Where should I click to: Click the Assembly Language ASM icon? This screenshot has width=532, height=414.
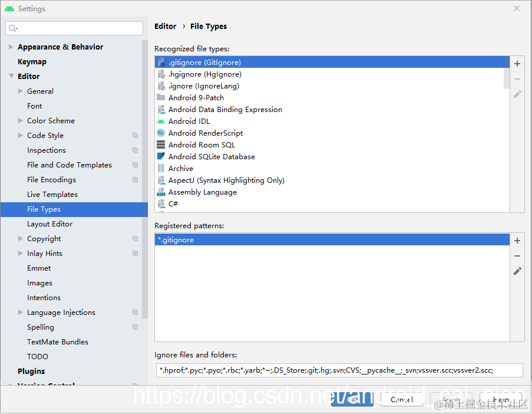(161, 192)
